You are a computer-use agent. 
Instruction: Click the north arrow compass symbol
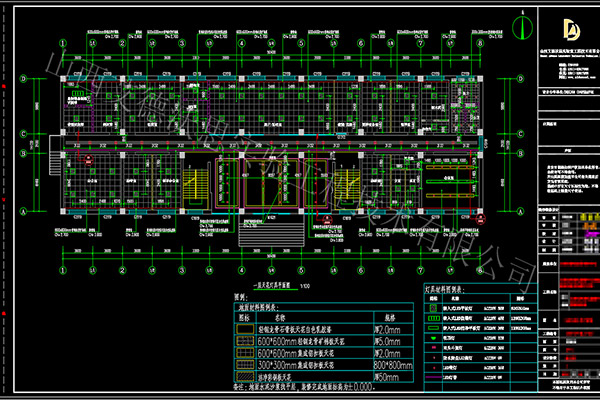(x=524, y=25)
